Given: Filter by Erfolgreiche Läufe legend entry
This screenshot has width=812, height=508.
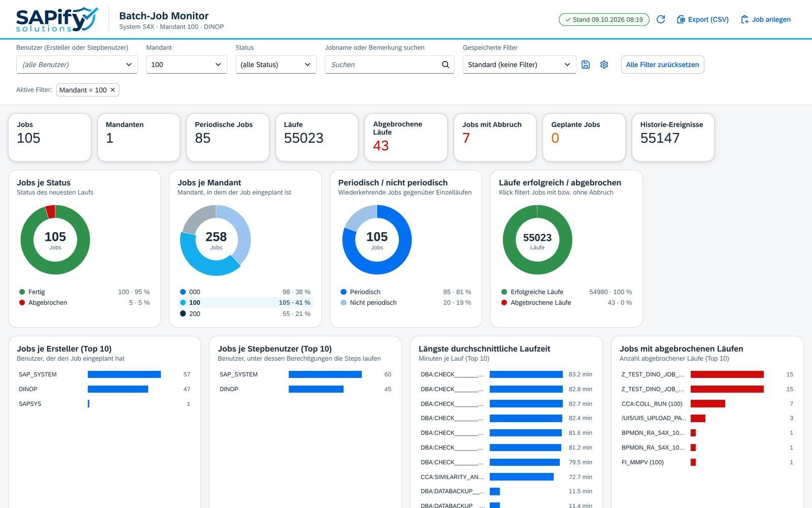Looking at the screenshot, I should pyautogui.click(x=566, y=292).
